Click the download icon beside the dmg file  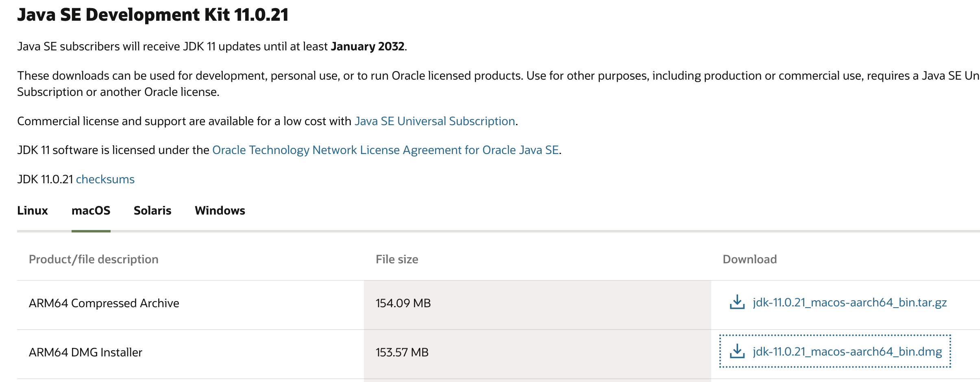pos(737,352)
